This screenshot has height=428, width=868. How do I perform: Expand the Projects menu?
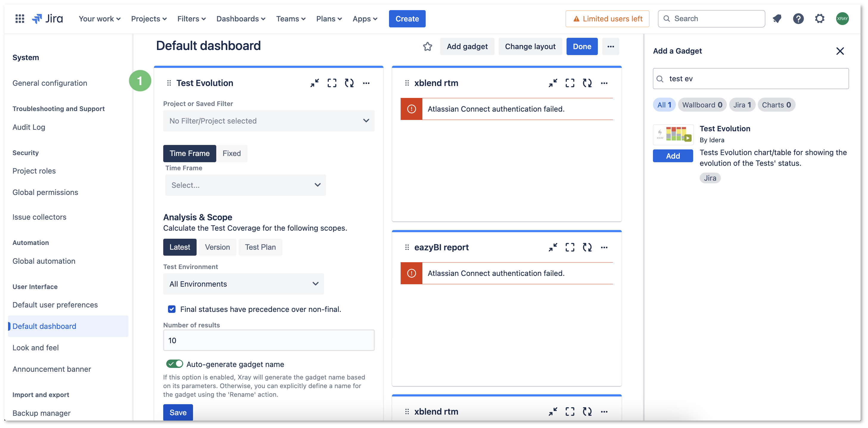click(149, 19)
